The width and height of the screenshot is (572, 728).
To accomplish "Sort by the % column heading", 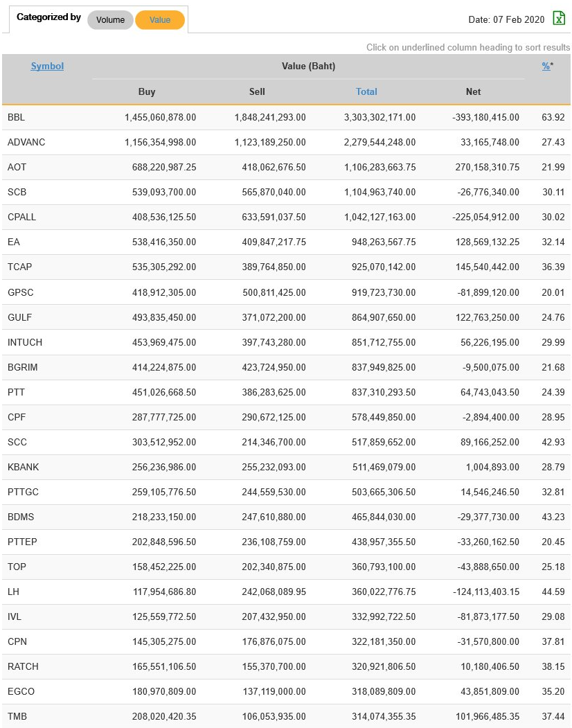I will coord(546,66).
